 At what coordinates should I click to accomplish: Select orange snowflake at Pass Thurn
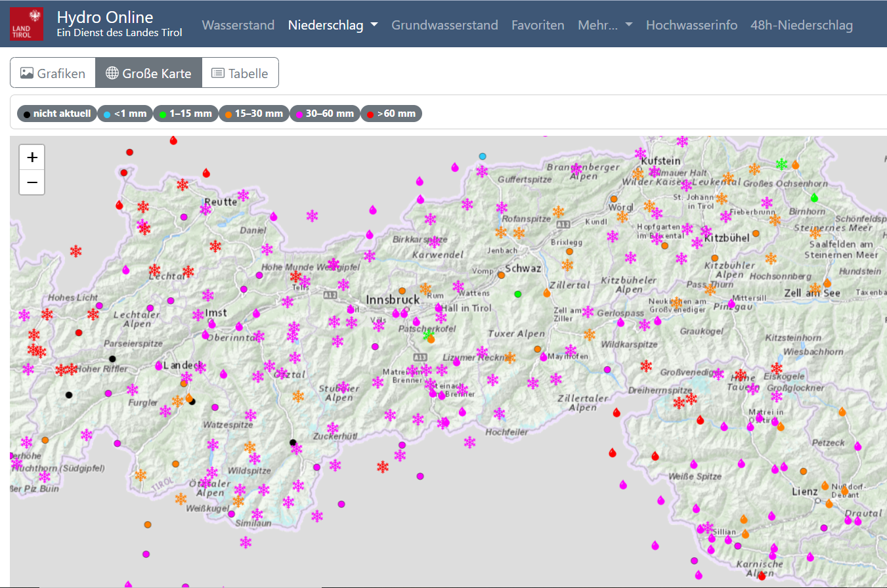[x=710, y=289]
